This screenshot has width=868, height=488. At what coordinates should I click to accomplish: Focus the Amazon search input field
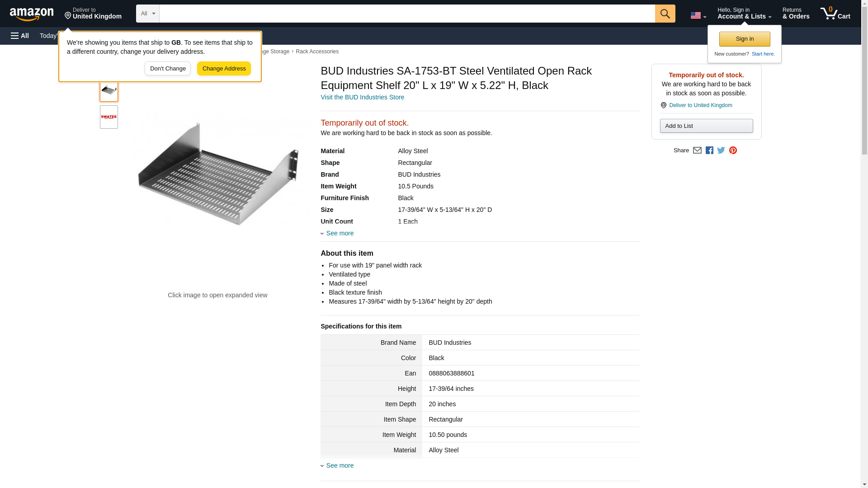click(407, 14)
